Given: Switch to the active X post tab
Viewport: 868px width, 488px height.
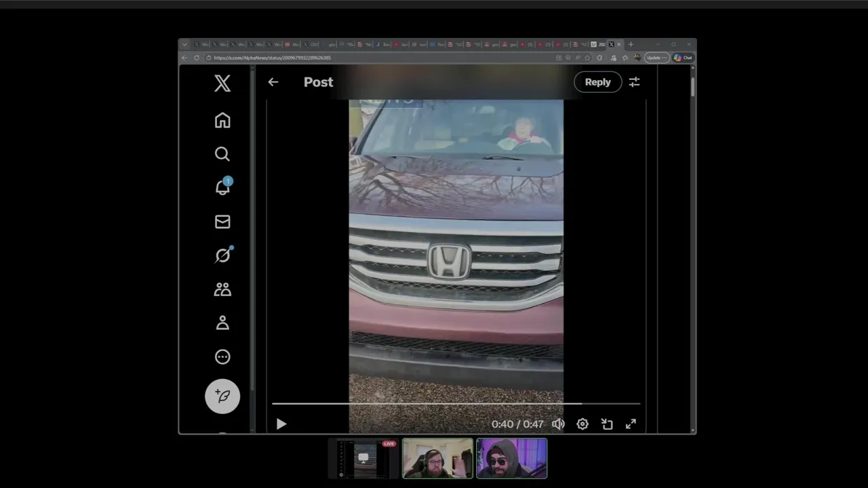Looking at the screenshot, I should [614, 44].
